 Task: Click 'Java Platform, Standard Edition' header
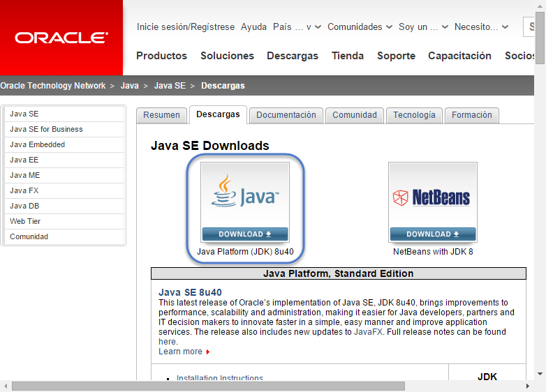(339, 273)
